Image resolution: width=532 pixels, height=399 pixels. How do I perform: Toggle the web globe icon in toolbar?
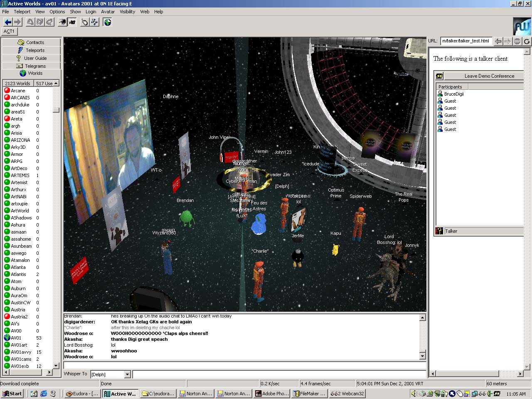(108, 22)
